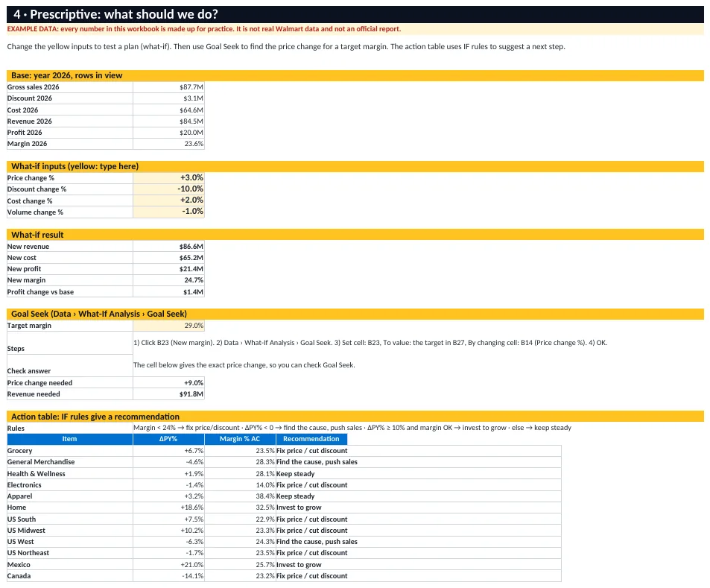Click the Mexico item cell
The image size is (710, 588).
coord(70,564)
